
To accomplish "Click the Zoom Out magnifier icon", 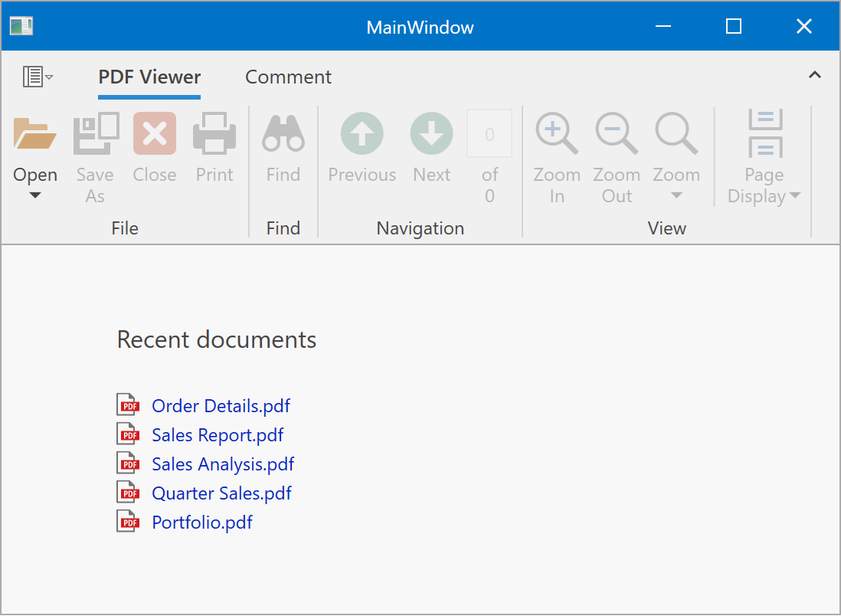I will [617, 134].
